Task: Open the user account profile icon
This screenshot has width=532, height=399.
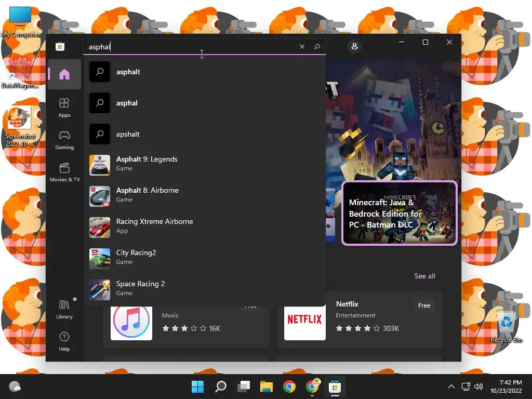Action: 354,46
